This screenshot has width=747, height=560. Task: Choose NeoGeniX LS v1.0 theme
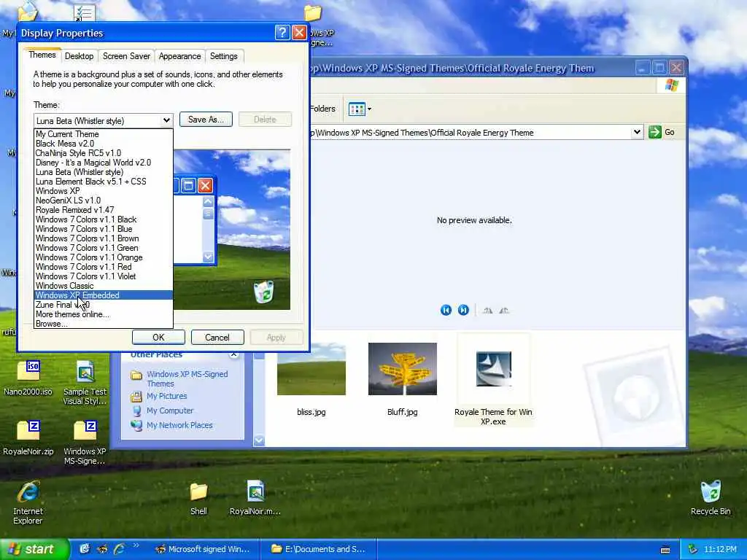104,201
